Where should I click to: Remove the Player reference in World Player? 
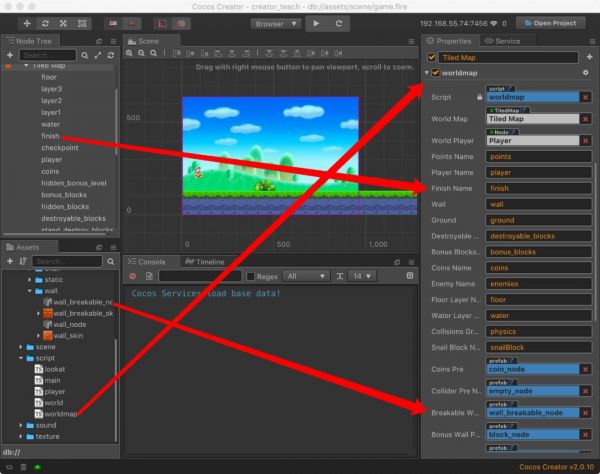[x=585, y=141]
